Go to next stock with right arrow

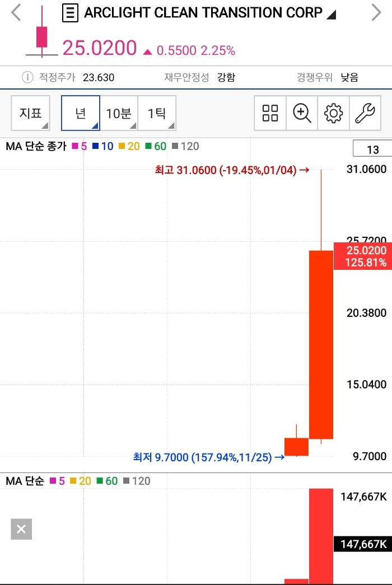coord(376,13)
